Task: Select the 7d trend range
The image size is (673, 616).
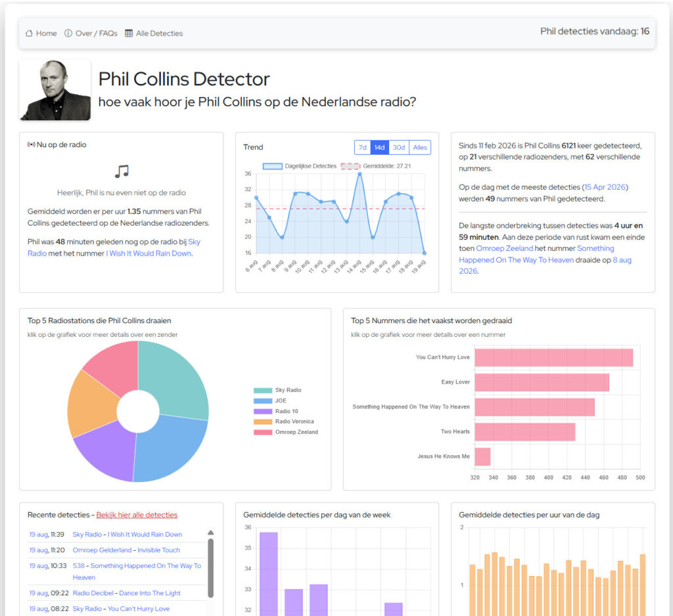Action: [x=363, y=147]
